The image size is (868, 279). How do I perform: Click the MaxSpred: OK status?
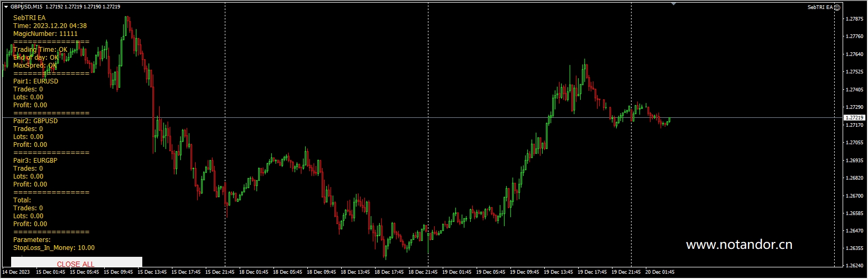[x=35, y=66]
